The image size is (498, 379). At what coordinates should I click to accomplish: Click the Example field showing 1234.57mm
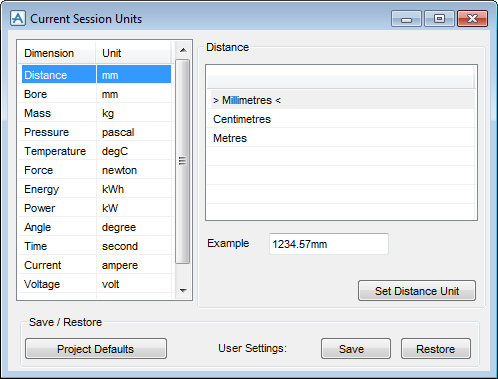click(x=329, y=244)
